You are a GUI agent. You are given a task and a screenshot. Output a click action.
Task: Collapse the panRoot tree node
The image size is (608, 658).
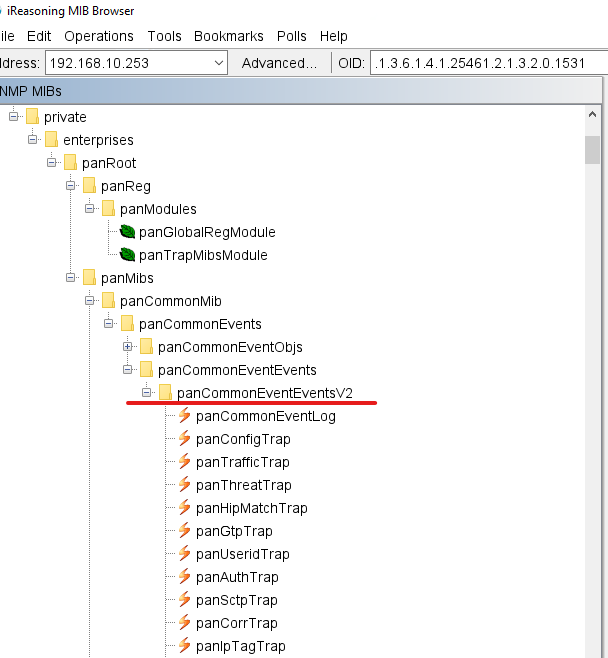(51, 162)
